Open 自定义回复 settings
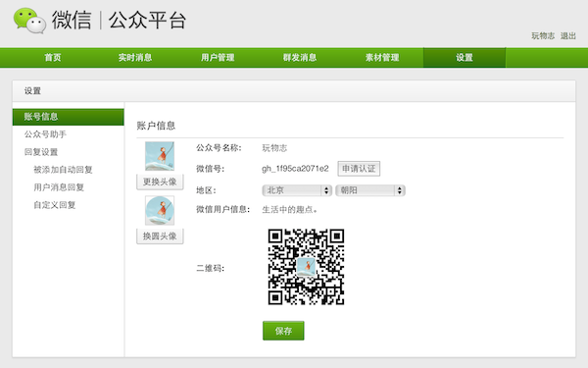The height and width of the screenshot is (368, 588). click(55, 205)
